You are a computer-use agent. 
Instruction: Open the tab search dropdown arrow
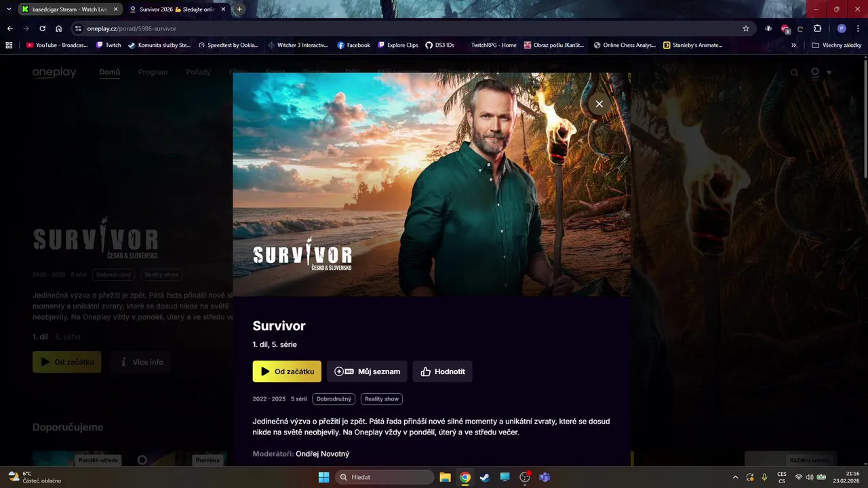pos(9,9)
